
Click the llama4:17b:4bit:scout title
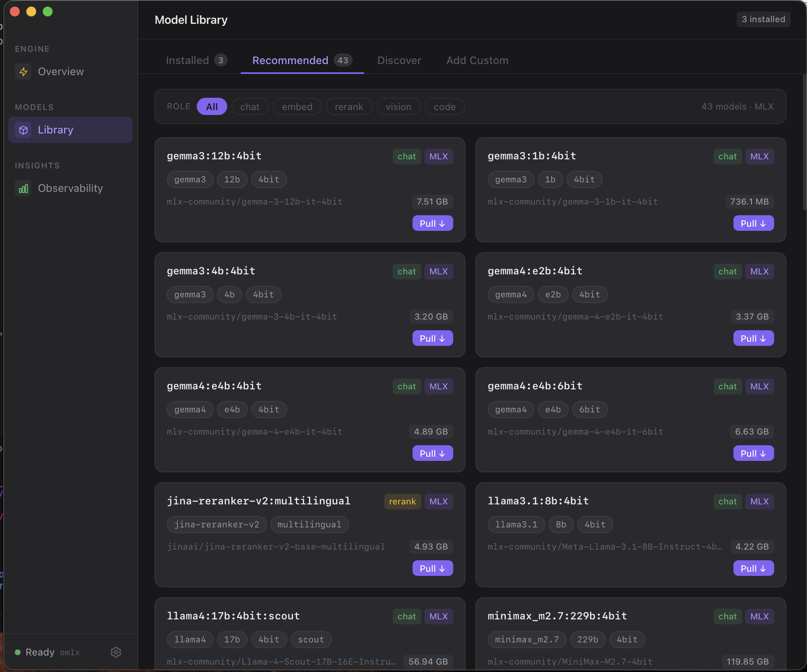(233, 616)
